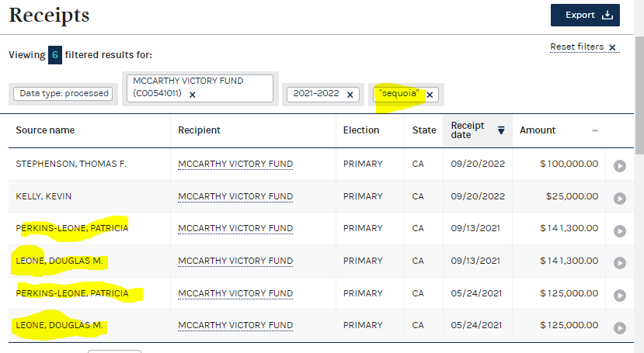Remove McCarthy Victory Fund committee filter
644x353 pixels.
tap(192, 95)
